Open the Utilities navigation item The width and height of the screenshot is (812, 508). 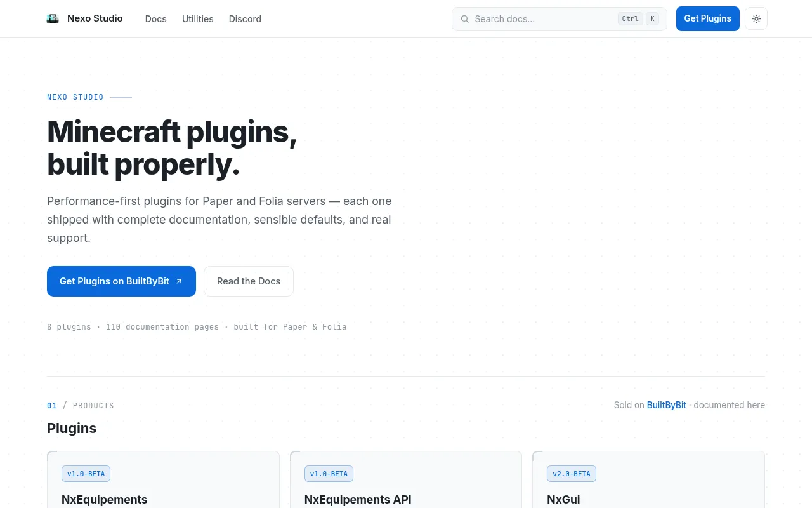198,19
